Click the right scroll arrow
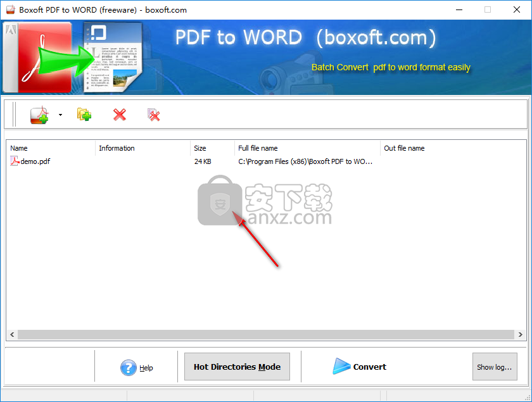The width and height of the screenshot is (532, 402). coord(520,334)
